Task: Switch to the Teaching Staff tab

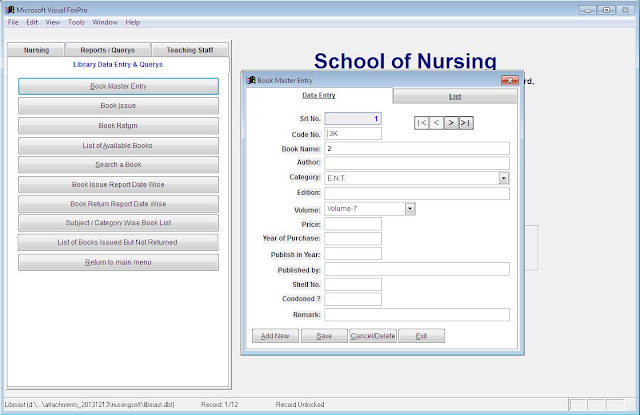Action: (x=190, y=50)
